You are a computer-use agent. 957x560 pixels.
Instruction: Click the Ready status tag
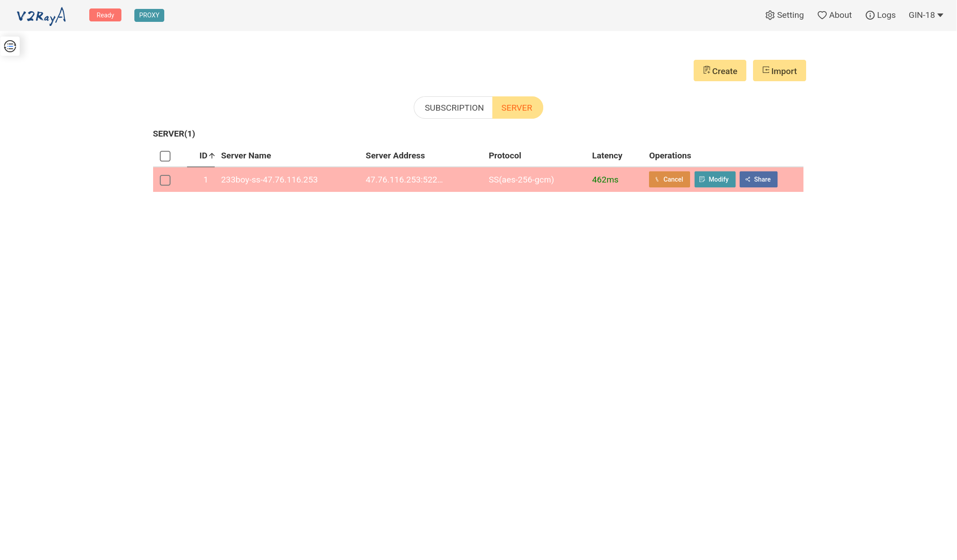105,15
